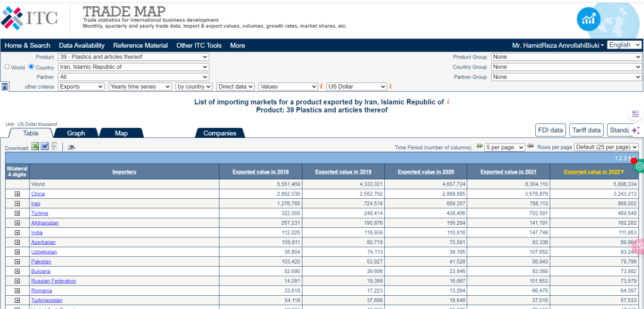This screenshot has height=309, width=644.
Task: Click the blue trade chart icon
Action: tap(589, 20)
